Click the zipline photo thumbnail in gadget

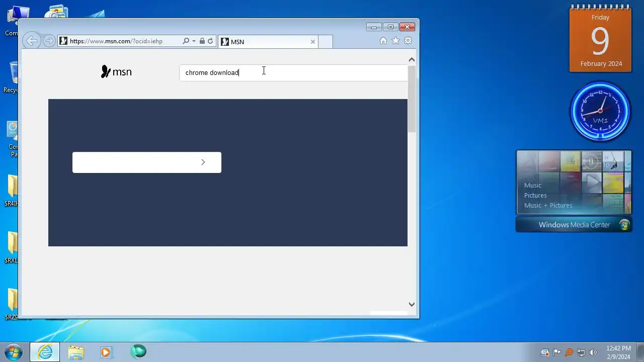click(613, 162)
